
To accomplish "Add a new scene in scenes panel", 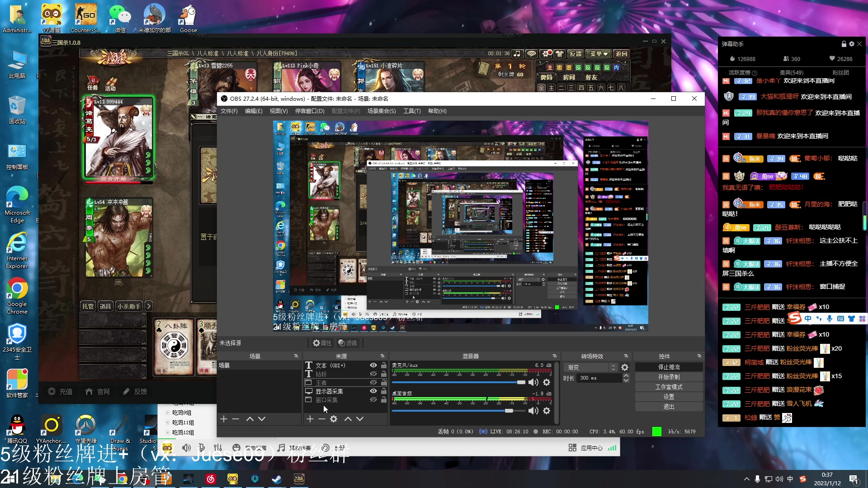I will click(224, 419).
